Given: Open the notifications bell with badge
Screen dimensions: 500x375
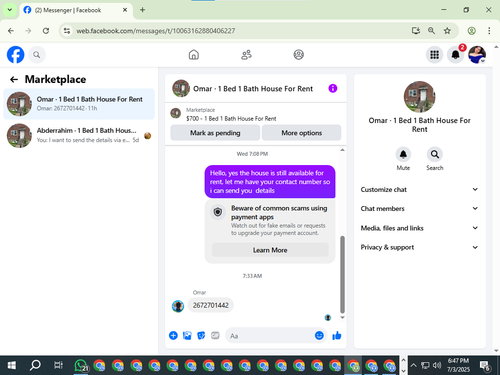Looking at the screenshot, I should click(x=456, y=55).
